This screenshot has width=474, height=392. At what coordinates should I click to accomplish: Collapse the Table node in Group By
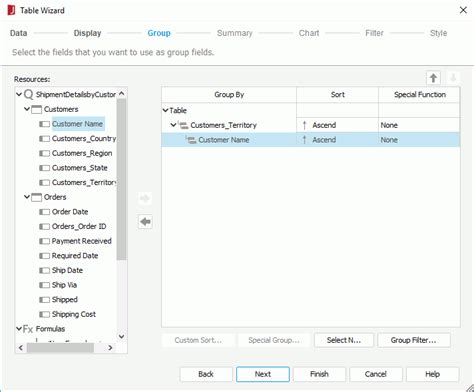[x=165, y=110]
